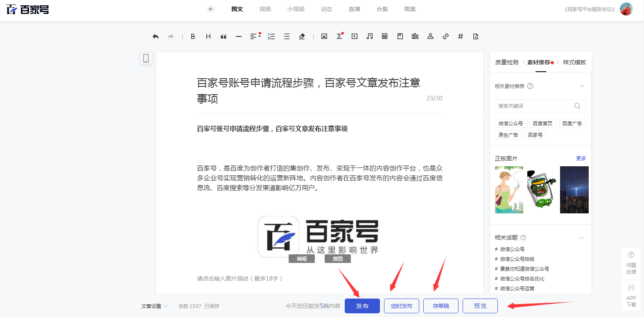This screenshot has width=644, height=317.
Task: Insert an image via the picture icon
Action: [324, 36]
